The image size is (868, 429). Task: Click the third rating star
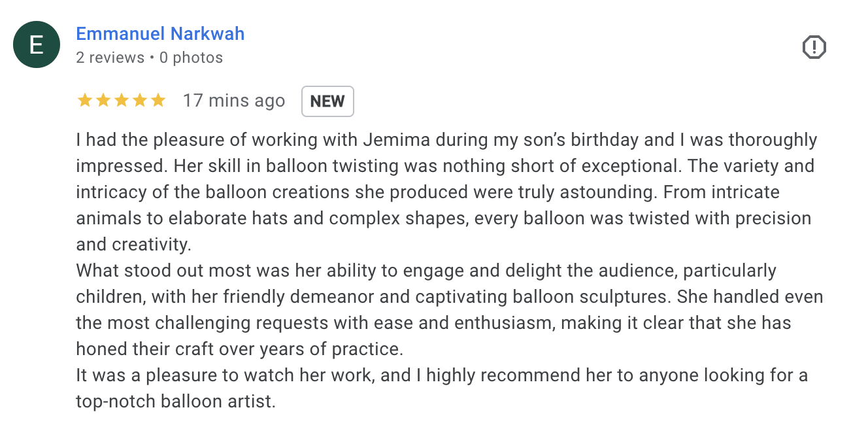(121, 101)
